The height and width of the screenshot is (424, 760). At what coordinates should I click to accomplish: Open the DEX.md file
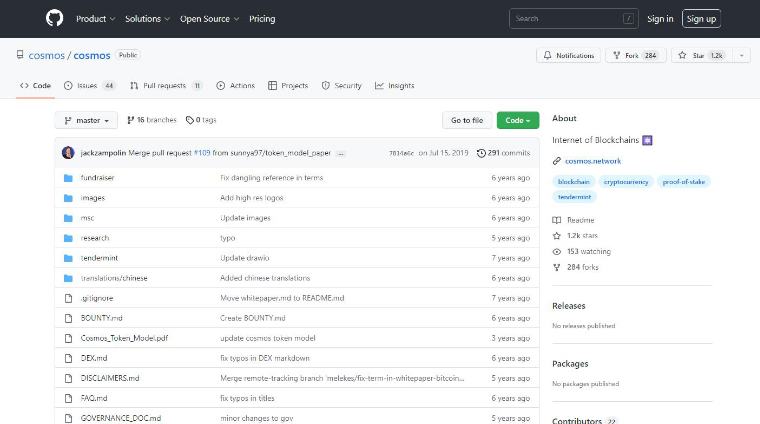94,358
